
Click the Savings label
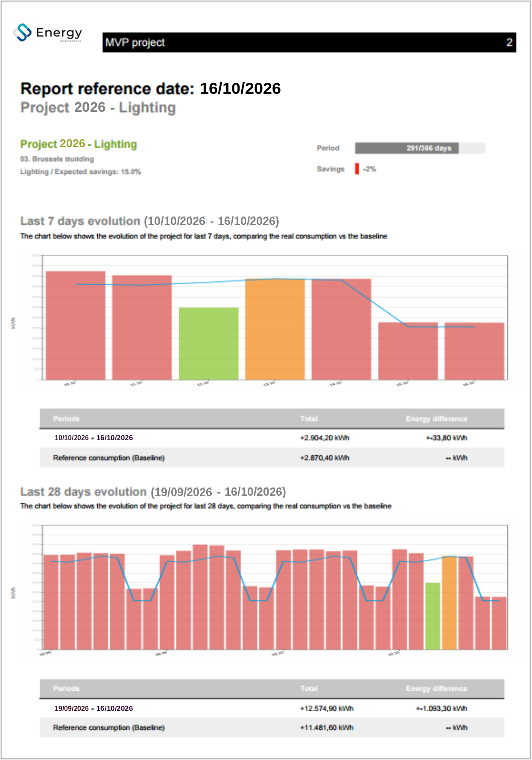(330, 169)
